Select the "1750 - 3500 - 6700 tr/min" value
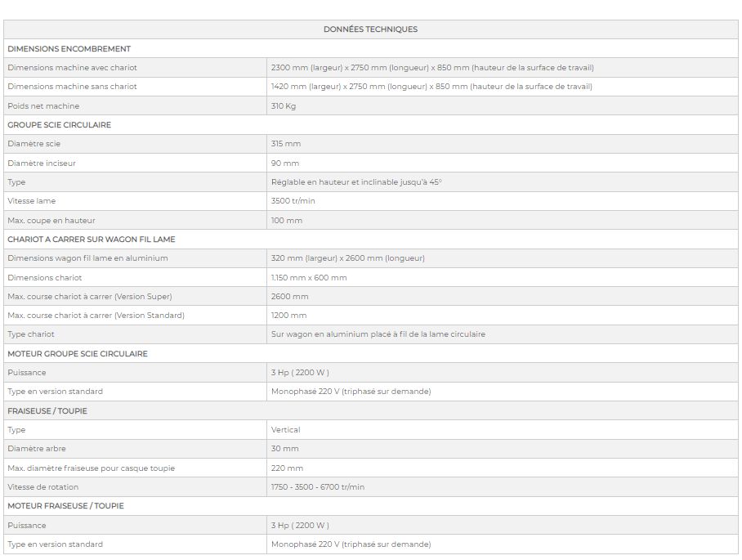Viewport: 742px width, 560px height. pos(318,487)
